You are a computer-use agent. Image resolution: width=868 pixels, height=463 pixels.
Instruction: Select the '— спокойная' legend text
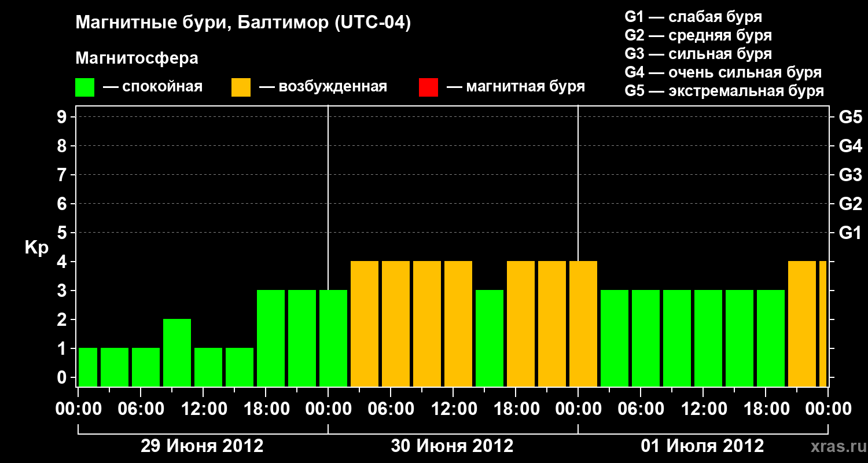click(x=153, y=87)
